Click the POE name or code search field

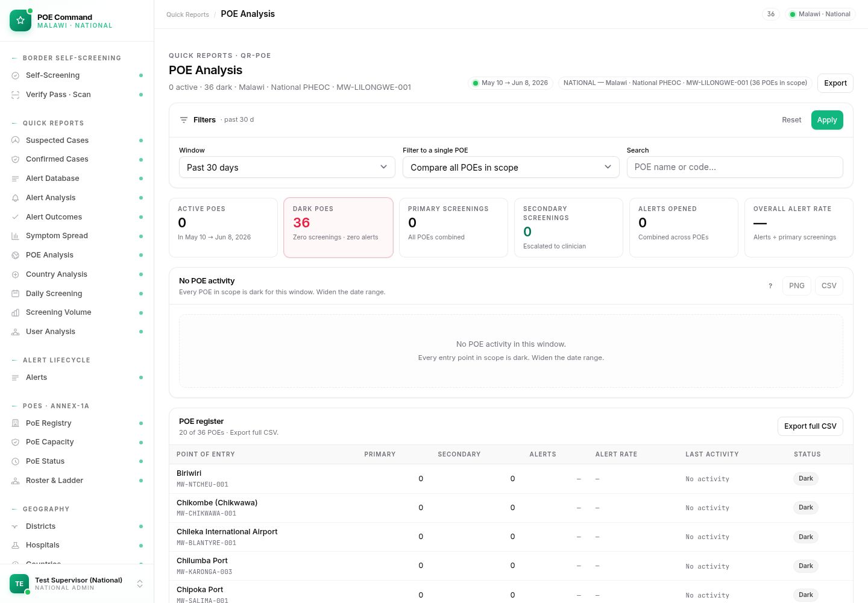[735, 167]
